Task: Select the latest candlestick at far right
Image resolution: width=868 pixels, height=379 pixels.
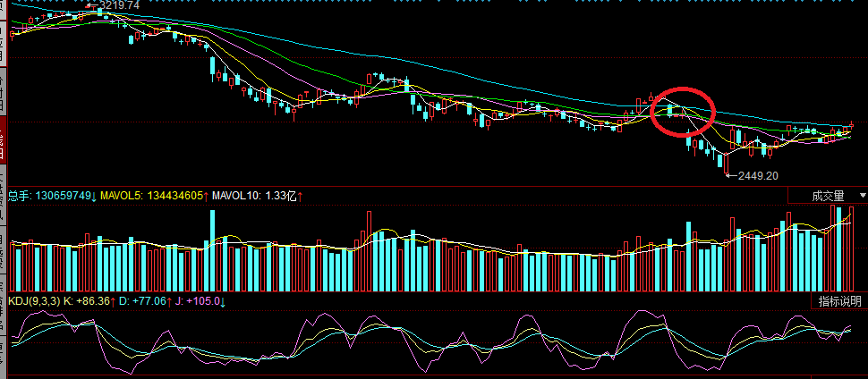Action: click(848, 128)
